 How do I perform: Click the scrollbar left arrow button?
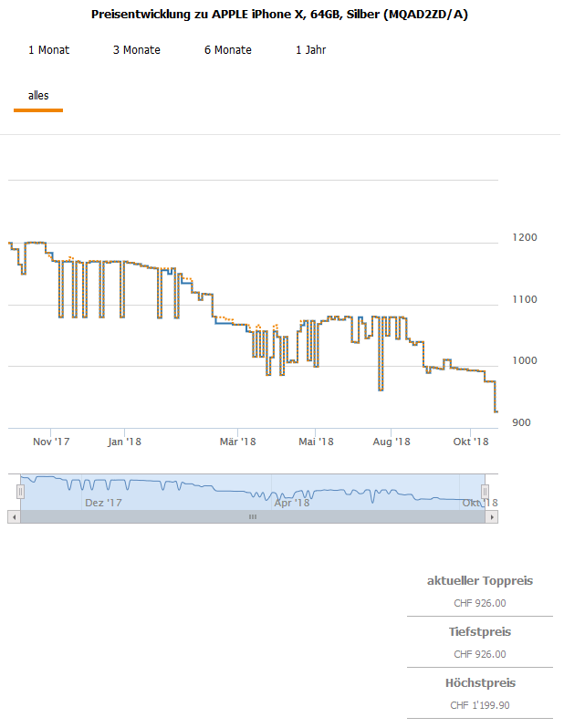(14, 517)
